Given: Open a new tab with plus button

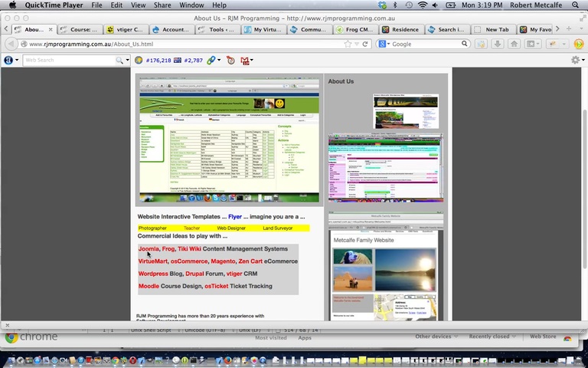Looking at the screenshot, I should (x=569, y=29).
